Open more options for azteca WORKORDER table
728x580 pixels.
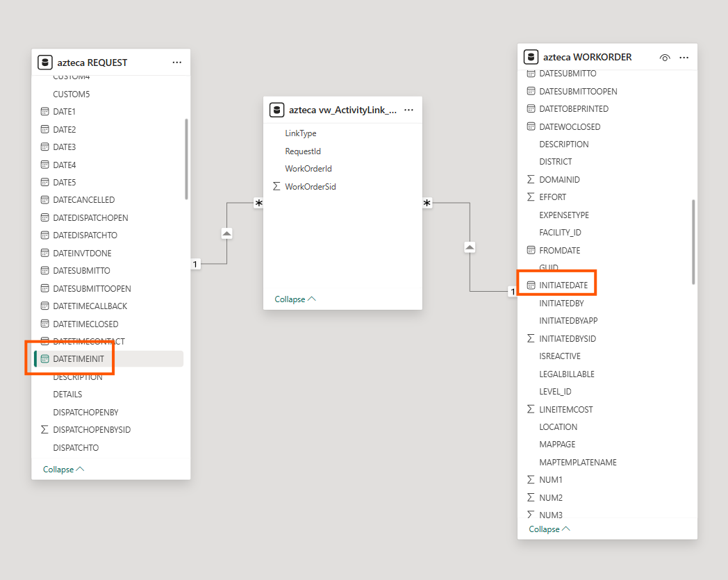684,58
